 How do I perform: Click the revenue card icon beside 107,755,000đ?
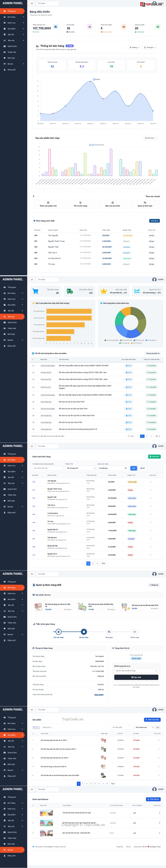click(55, 27)
